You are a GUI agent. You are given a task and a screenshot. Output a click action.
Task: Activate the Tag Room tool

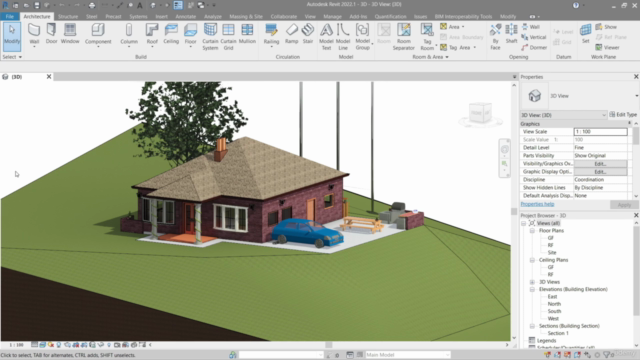pyautogui.click(x=427, y=37)
